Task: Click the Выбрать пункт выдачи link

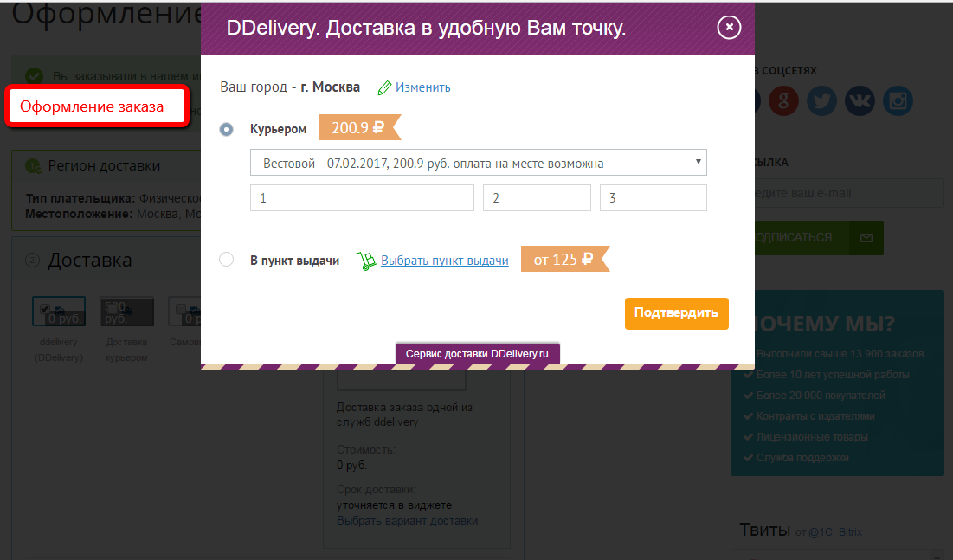Action: pos(444,260)
